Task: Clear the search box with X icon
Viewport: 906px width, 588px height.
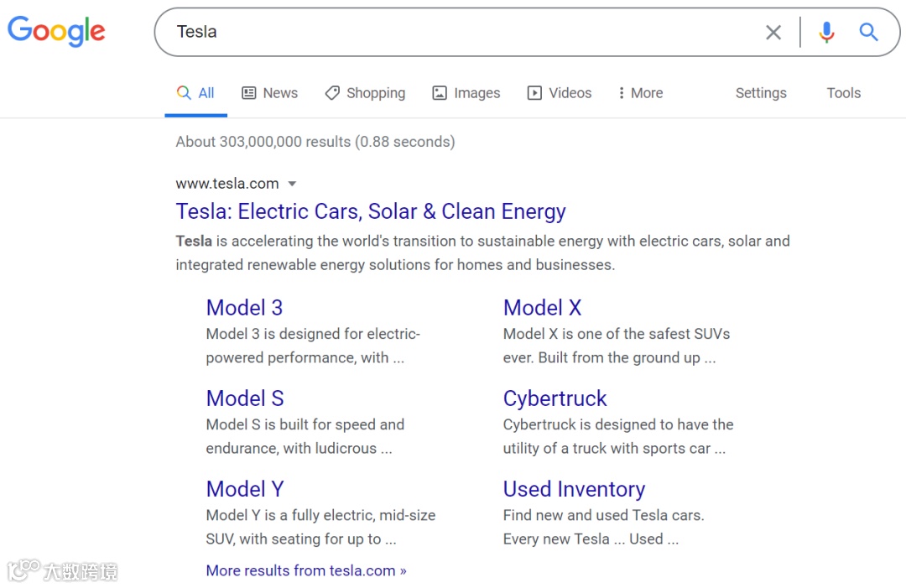Action: (x=773, y=33)
